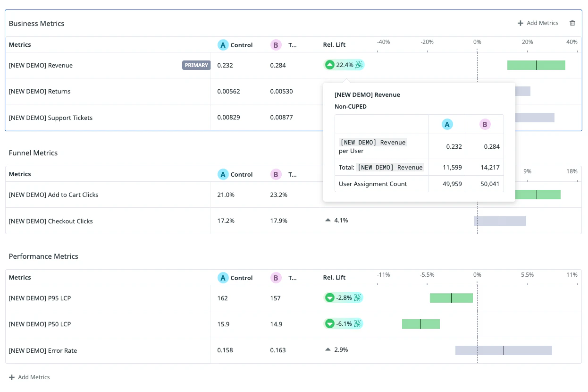Screen dimensions: 588x392
Task: Click the down-arrow icon on -2.8% P95 LCP lift
Action: (x=329, y=298)
